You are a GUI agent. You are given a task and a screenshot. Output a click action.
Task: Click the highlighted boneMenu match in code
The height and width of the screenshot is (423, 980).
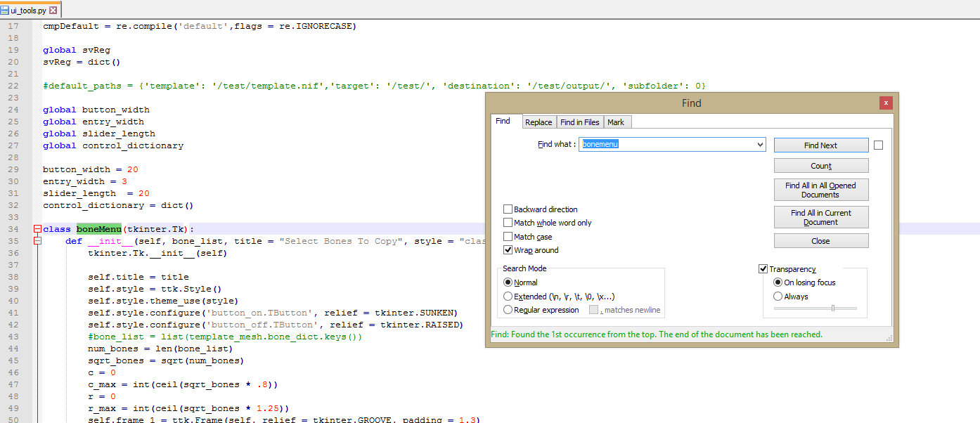(x=99, y=229)
